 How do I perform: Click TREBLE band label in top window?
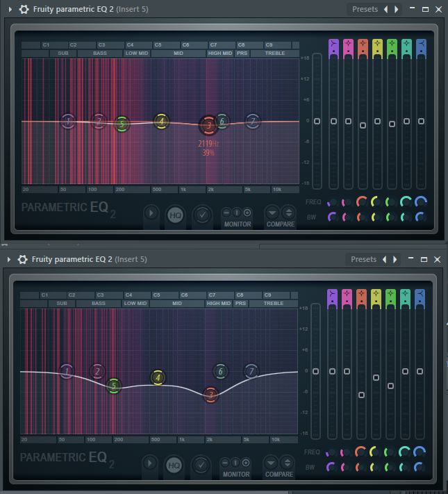pyautogui.click(x=275, y=53)
